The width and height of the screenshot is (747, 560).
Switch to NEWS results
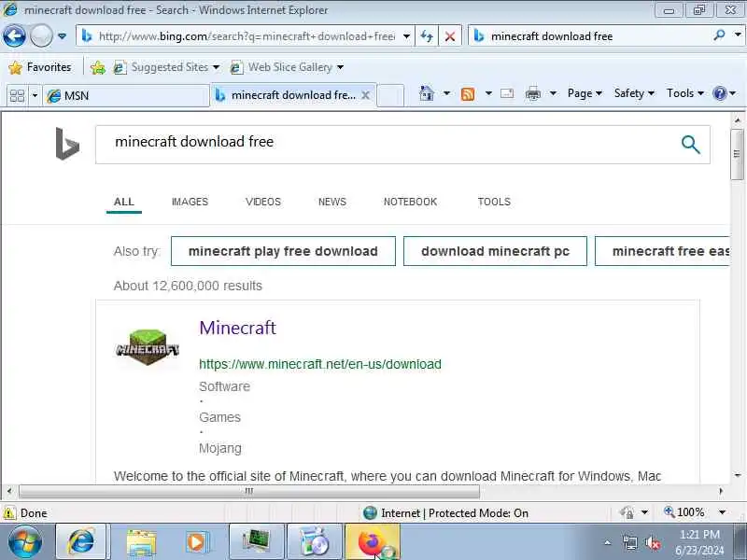pyautogui.click(x=332, y=202)
